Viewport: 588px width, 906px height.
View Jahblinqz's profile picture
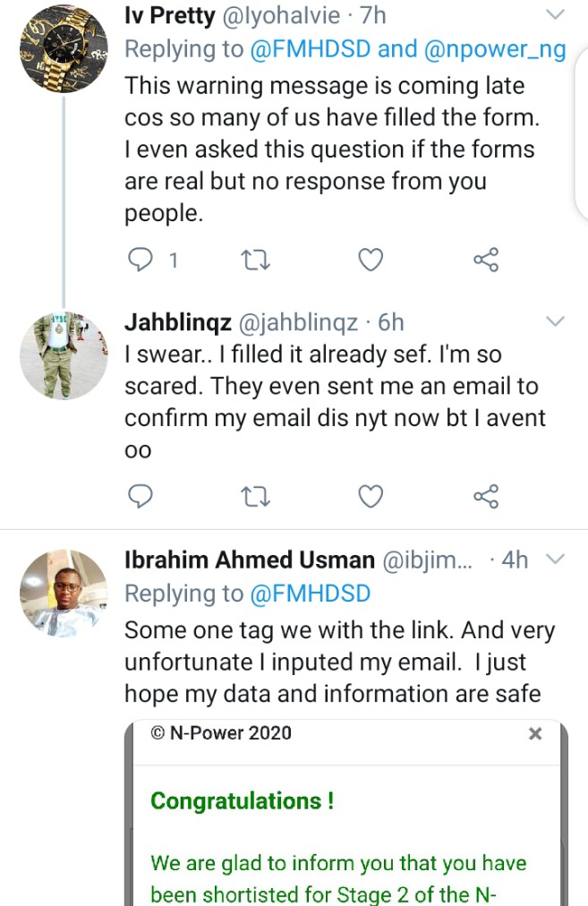pyautogui.click(x=64, y=355)
